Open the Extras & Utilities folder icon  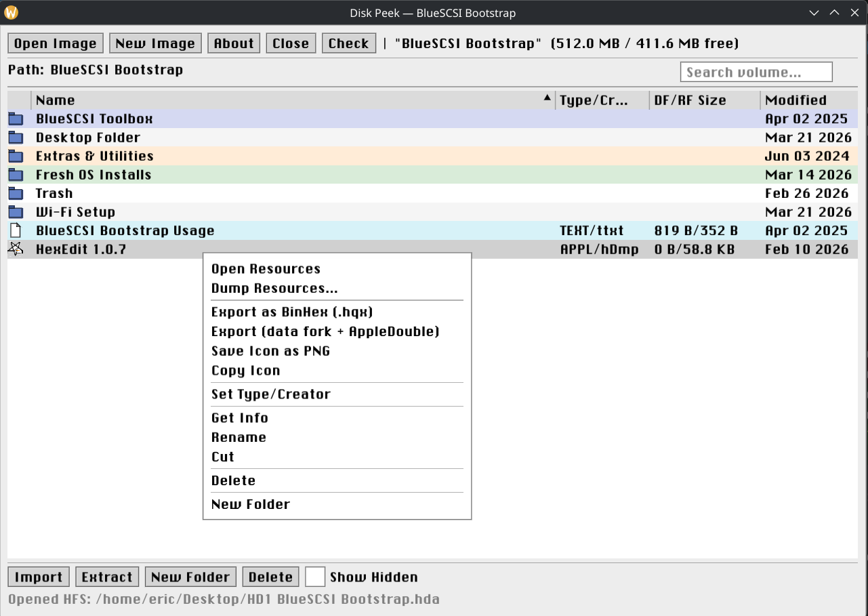coord(15,156)
